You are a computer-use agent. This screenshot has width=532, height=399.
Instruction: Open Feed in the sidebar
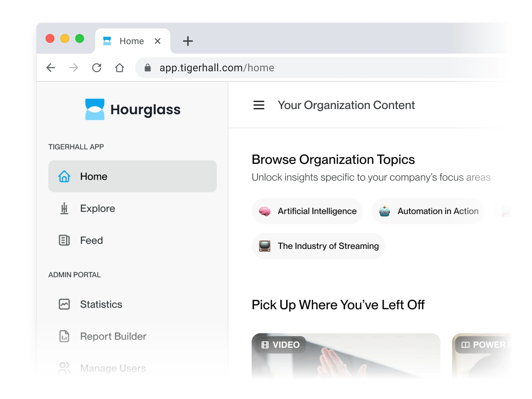(x=133, y=240)
